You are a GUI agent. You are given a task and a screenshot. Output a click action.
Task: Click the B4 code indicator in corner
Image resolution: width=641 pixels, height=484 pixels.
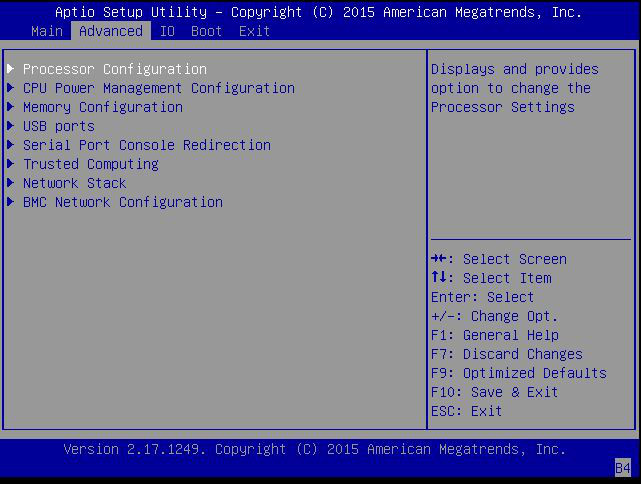623,468
